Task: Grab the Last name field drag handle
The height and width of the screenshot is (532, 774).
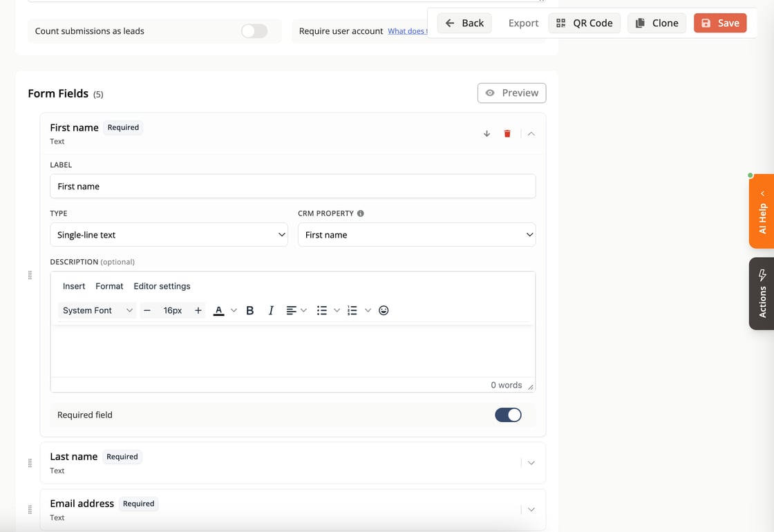Action: pos(30,463)
